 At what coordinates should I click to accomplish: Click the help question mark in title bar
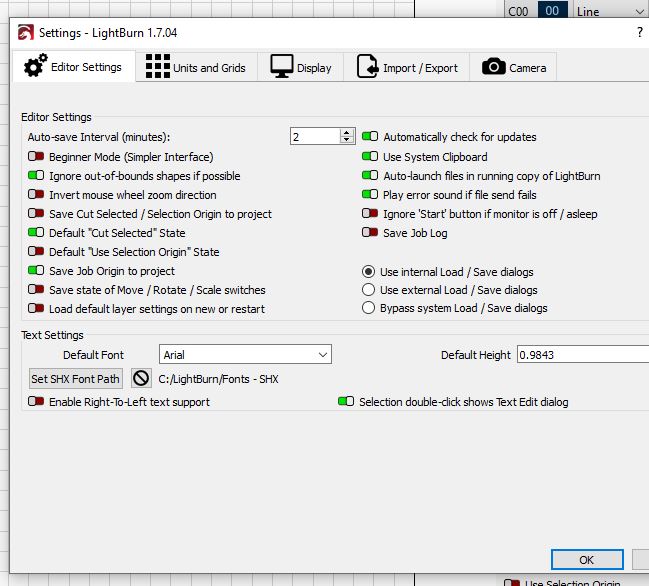pos(640,32)
